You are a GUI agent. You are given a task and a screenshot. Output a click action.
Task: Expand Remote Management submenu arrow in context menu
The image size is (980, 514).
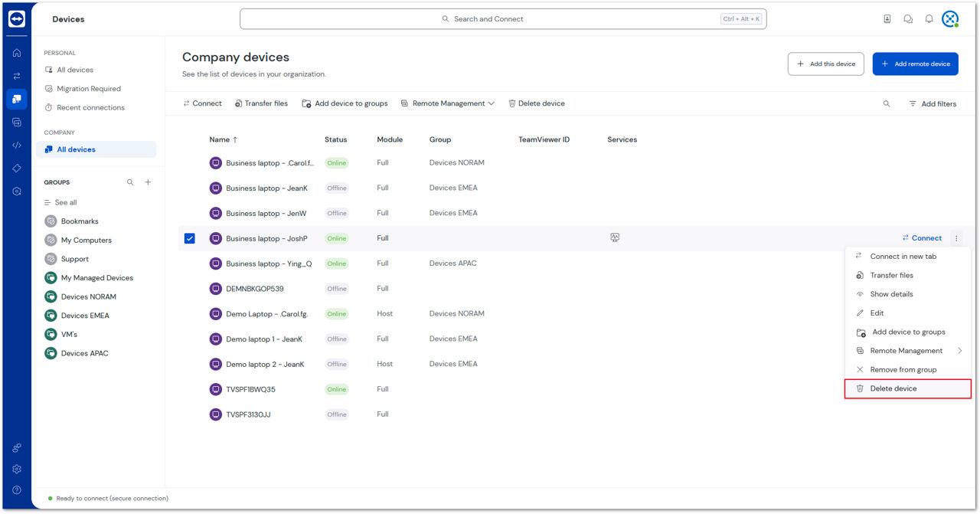pos(960,351)
